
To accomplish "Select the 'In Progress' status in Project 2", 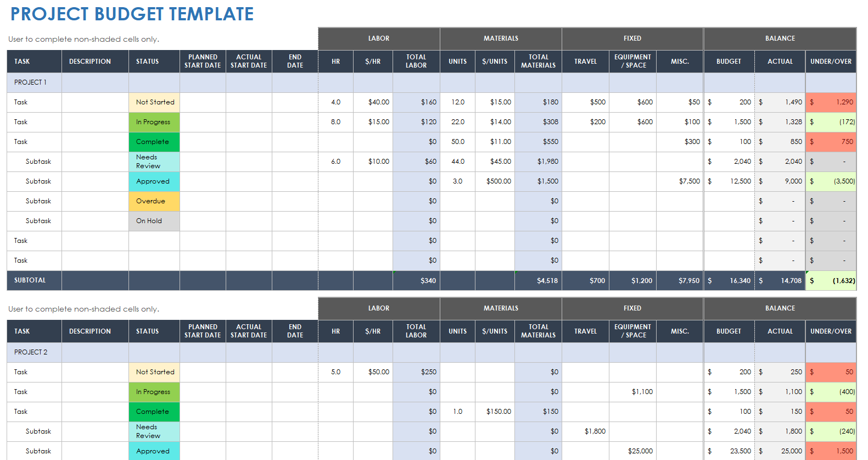I will coord(154,392).
